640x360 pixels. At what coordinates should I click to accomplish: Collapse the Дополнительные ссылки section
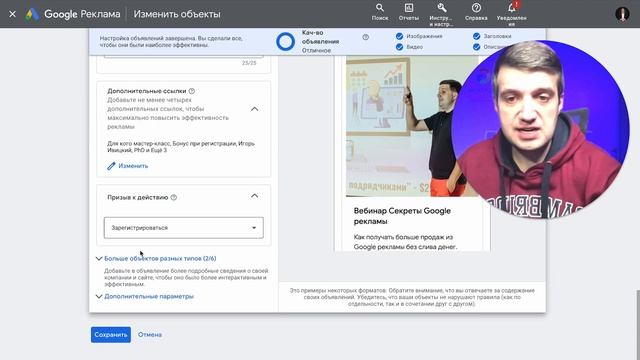click(x=254, y=109)
